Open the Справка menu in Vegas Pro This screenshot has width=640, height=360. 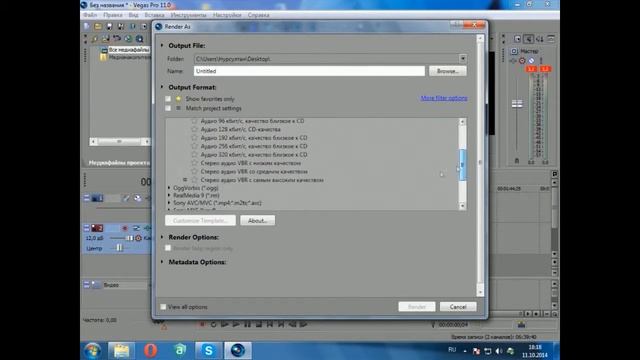tap(258, 15)
